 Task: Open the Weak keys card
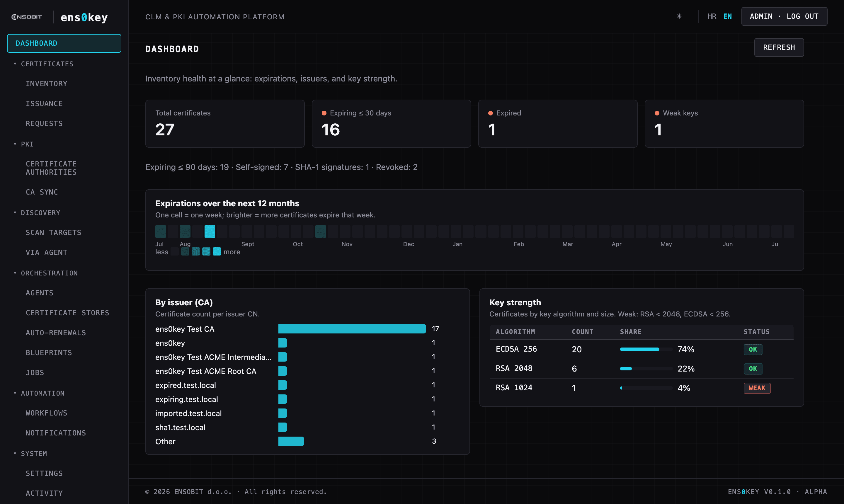pyautogui.click(x=724, y=124)
